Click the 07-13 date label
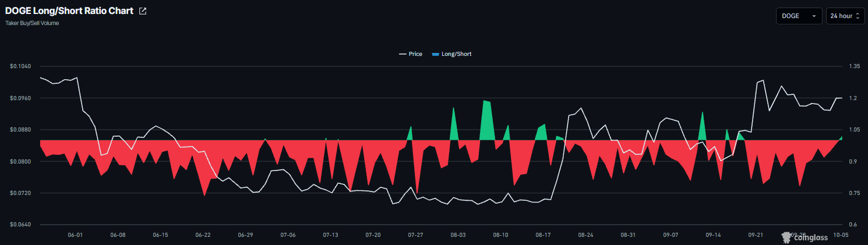 click(x=330, y=235)
